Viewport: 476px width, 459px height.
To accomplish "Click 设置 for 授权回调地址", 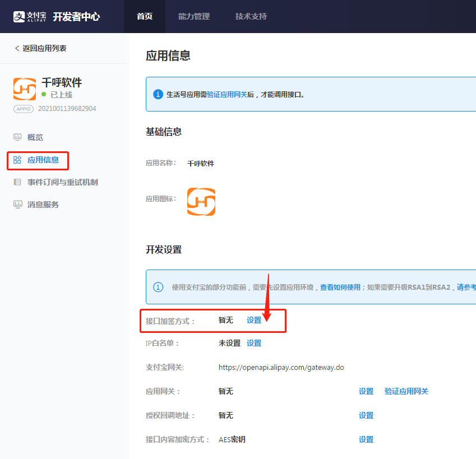I will (366, 416).
